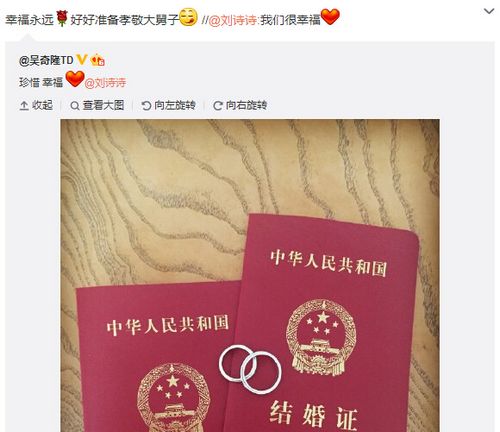The image size is (500, 432).
Task: Click the membership badge beside verified icon
Action: pyautogui.click(x=97, y=60)
